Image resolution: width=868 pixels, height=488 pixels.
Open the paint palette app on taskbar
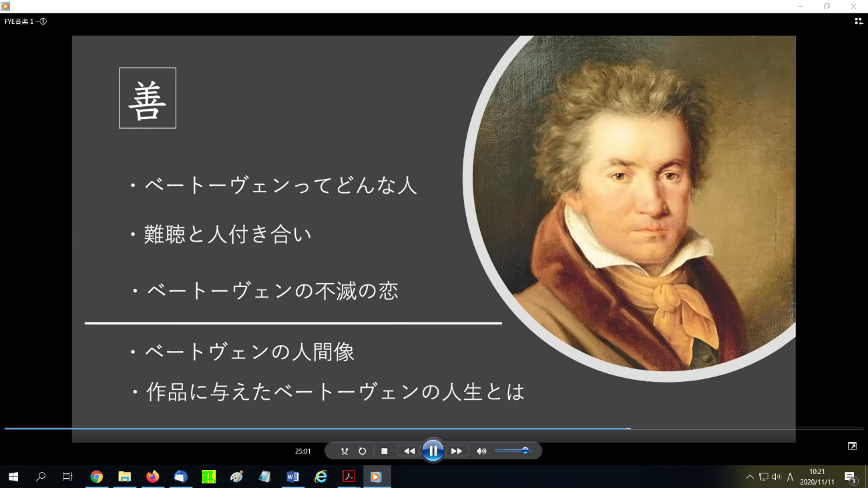[x=237, y=477]
